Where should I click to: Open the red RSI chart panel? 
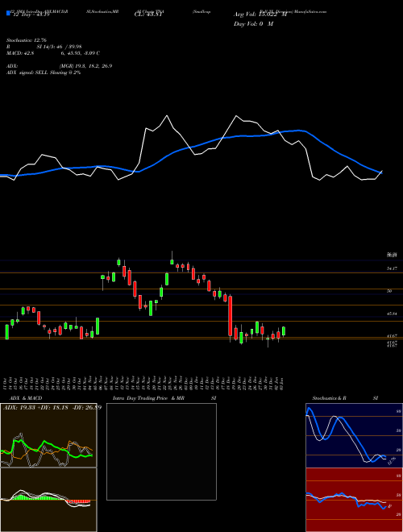354,500
